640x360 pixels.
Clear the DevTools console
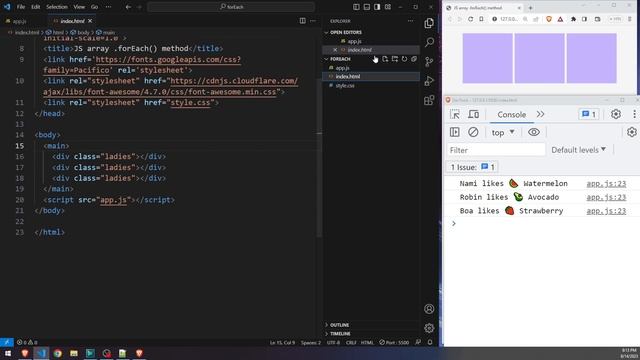click(473, 132)
